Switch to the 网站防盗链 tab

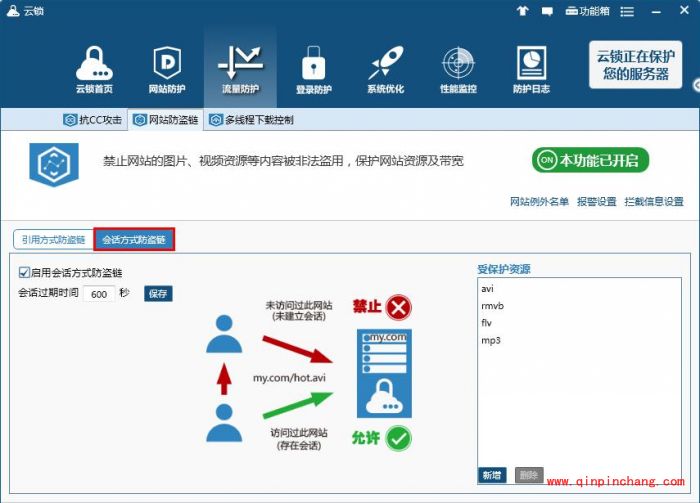166,120
